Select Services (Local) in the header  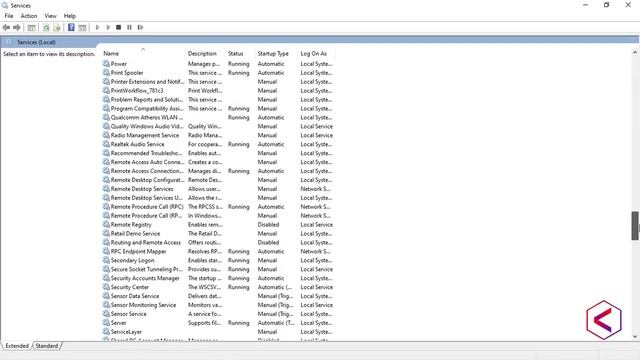click(36, 42)
